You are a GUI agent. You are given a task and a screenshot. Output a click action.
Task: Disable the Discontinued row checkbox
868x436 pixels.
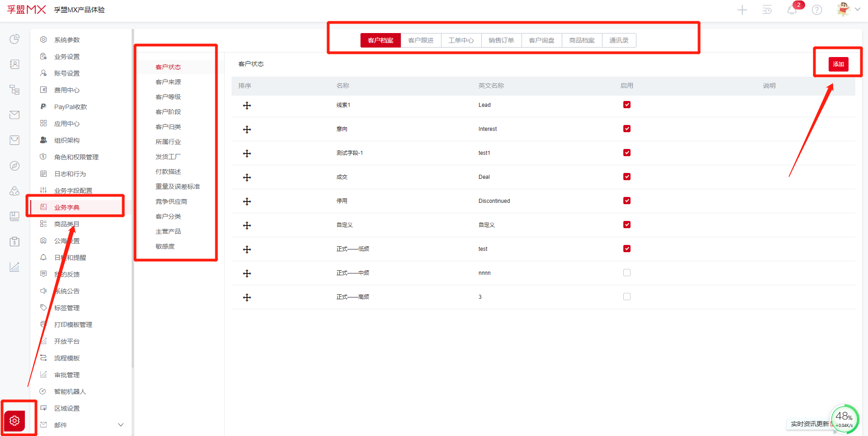[626, 201]
